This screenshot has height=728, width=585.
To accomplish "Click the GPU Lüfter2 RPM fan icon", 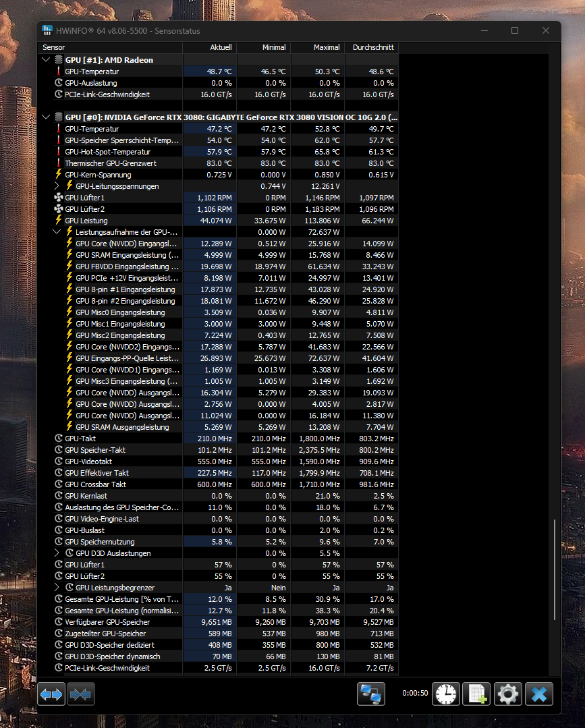I will coord(59,209).
